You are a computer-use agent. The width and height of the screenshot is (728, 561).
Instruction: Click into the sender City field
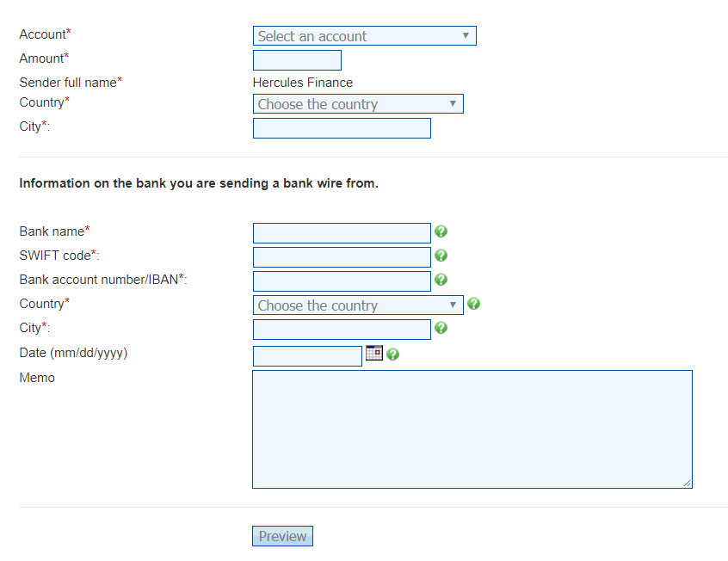click(342, 128)
